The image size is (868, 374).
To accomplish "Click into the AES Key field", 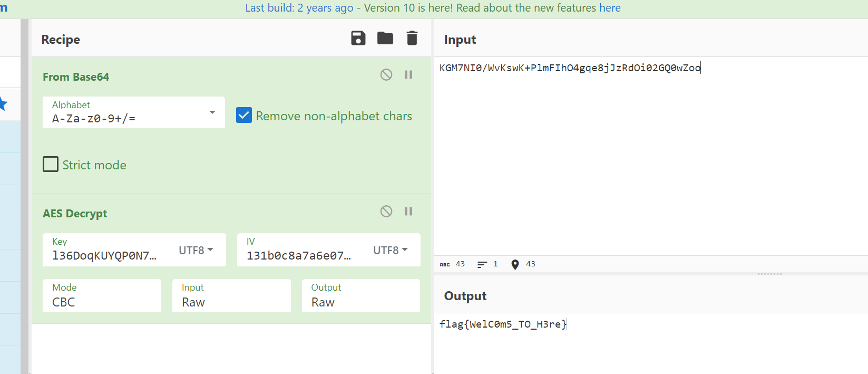I will tap(105, 255).
